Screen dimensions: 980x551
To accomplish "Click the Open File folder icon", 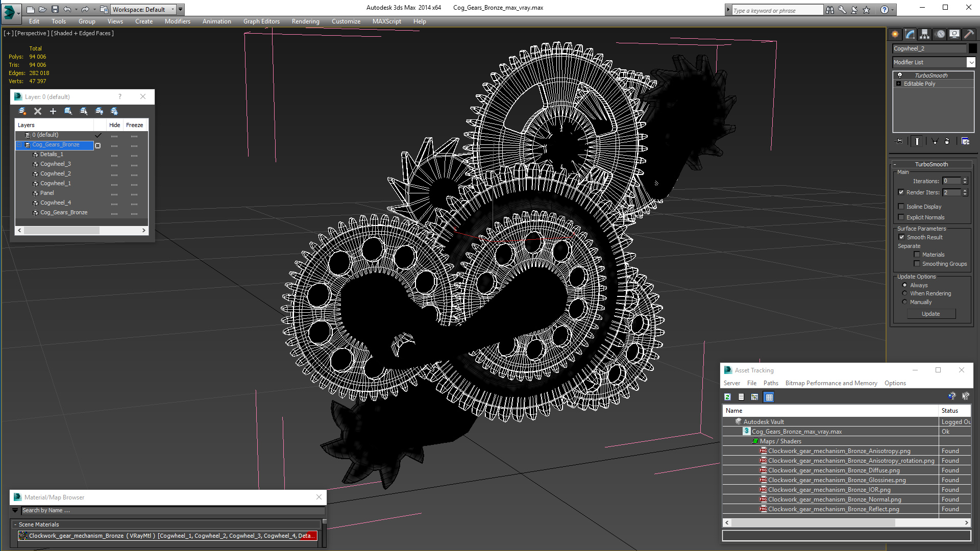I will (x=43, y=9).
